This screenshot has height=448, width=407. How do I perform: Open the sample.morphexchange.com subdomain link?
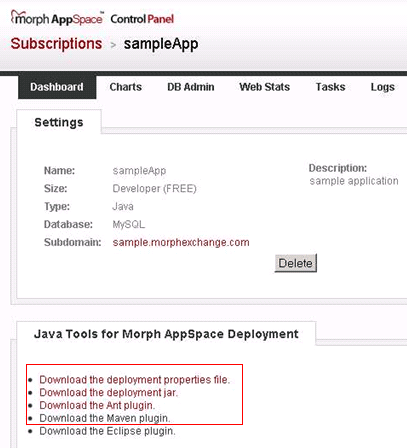(181, 242)
